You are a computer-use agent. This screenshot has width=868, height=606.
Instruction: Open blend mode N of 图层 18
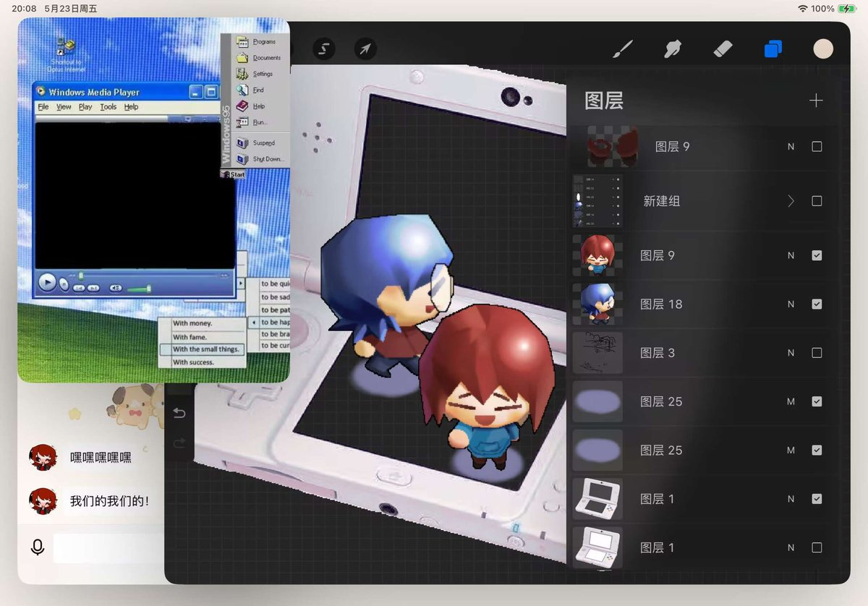point(791,304)
